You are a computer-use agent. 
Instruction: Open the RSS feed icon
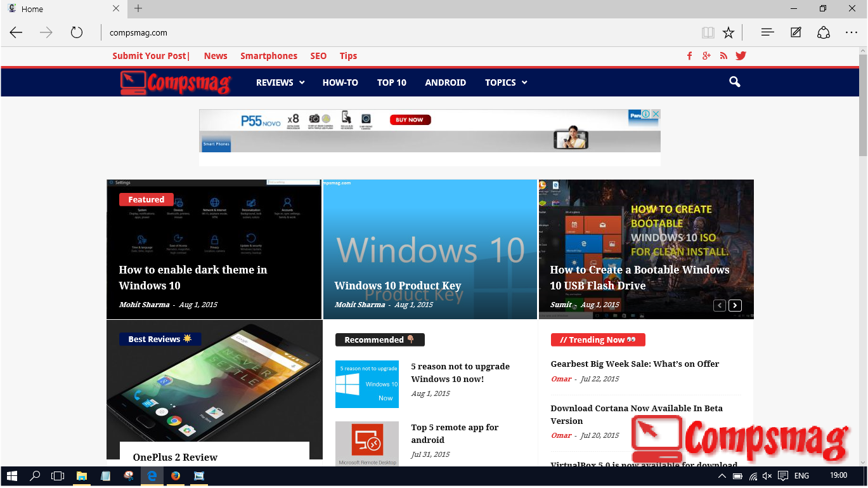coord(723,56)
